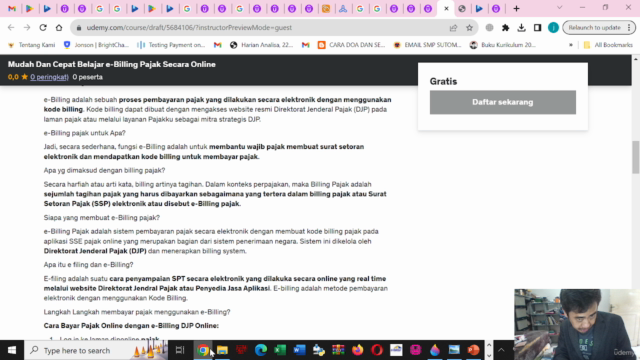
Task: Open File Explorer from taskbar
Action: [222, 350]
